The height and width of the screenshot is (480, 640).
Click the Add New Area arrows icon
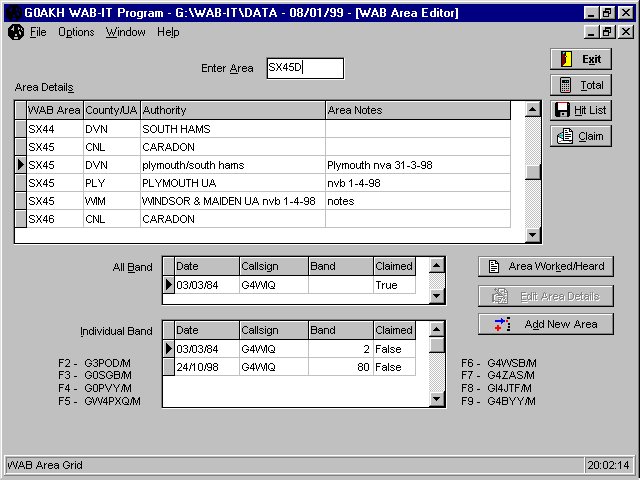(x=502, y=324)
